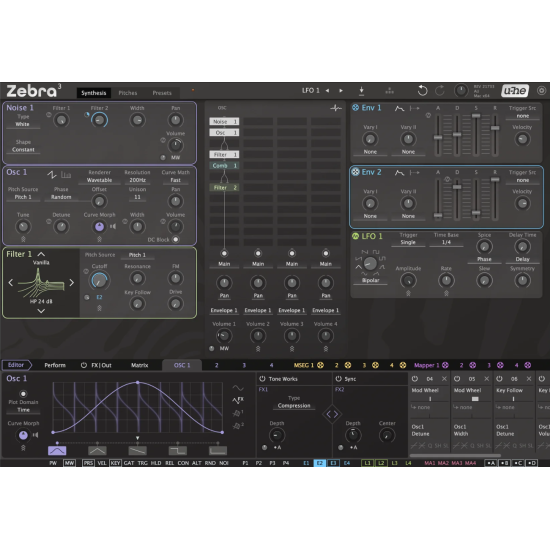Close the 05 modulation slot
Image resolution: width=550 pixels, height=550 pixels.
pos(487,379)
